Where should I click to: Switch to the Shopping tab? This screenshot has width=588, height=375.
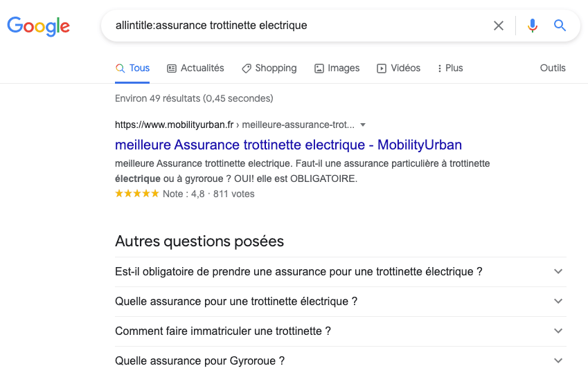click(x=269, y=68)
